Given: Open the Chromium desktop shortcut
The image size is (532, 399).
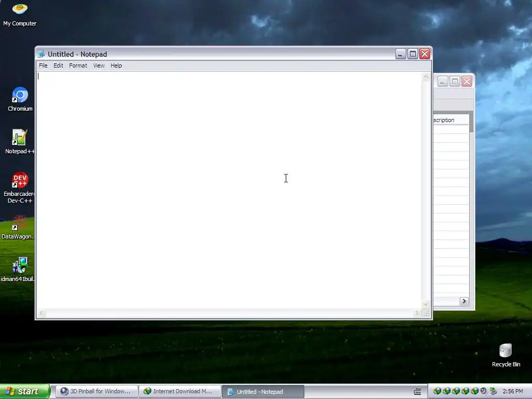Looking at the screenshot, I should pos(20,99).
